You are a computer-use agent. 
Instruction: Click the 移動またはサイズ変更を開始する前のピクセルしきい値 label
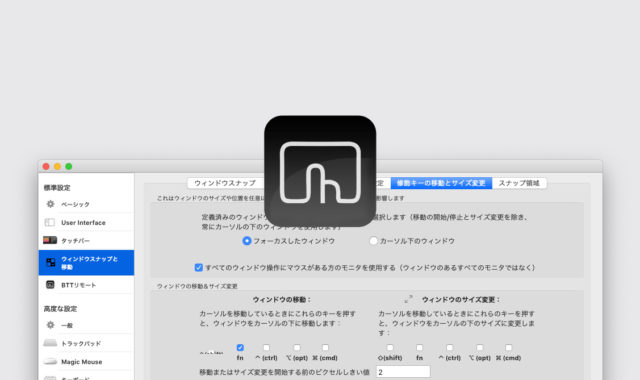284,372
